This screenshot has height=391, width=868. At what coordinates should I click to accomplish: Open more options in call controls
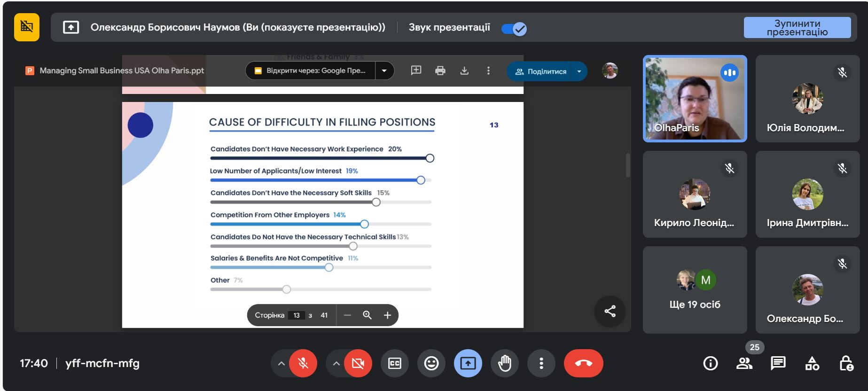(x=541, y=363)
